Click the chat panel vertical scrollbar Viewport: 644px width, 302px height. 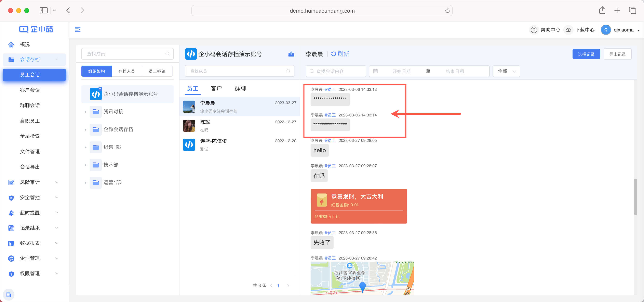(635, 197)
